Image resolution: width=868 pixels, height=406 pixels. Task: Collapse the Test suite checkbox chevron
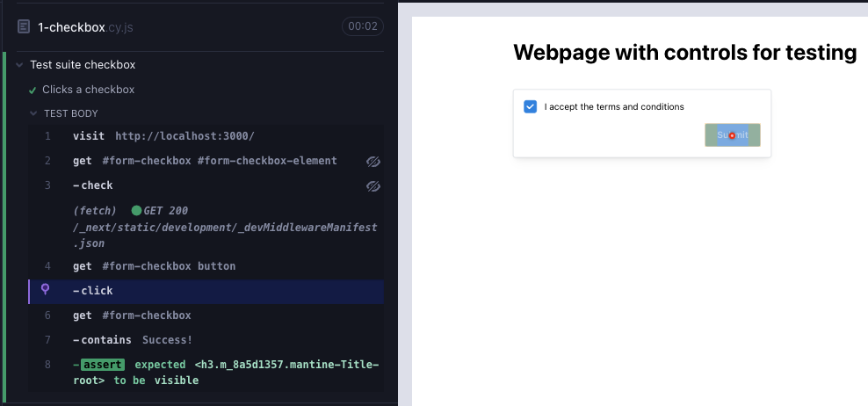click(x=19, y=65)
